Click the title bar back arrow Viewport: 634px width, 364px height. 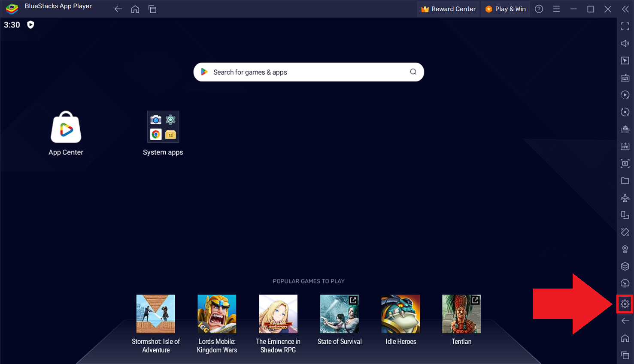tap(118, 9)
